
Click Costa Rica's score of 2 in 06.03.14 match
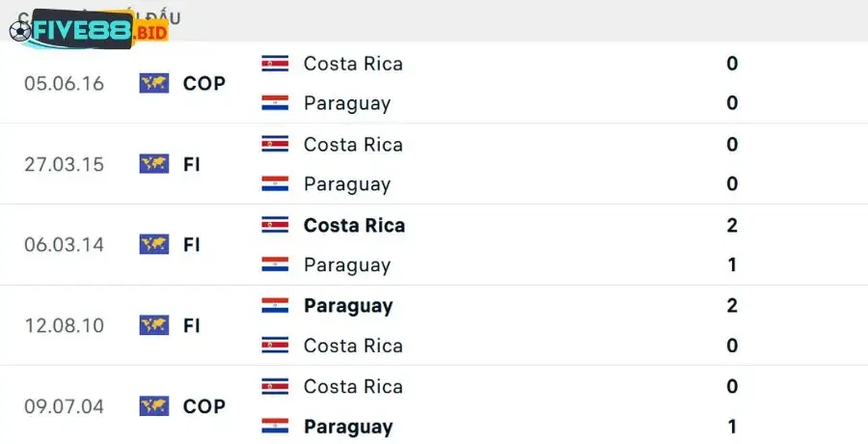pyautogui.click(x=732, y=225)
